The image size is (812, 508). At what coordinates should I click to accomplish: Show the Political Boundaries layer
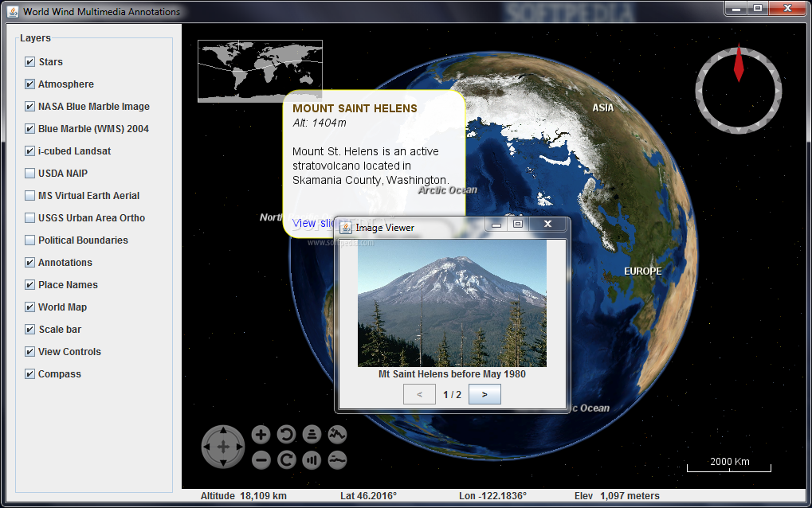pos(29,240)
